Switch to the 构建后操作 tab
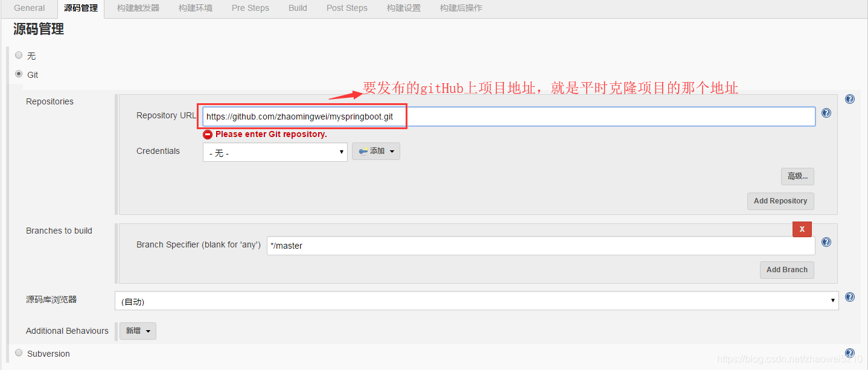The height and width of the screenshot is (370, 868). tap(461, 8)
